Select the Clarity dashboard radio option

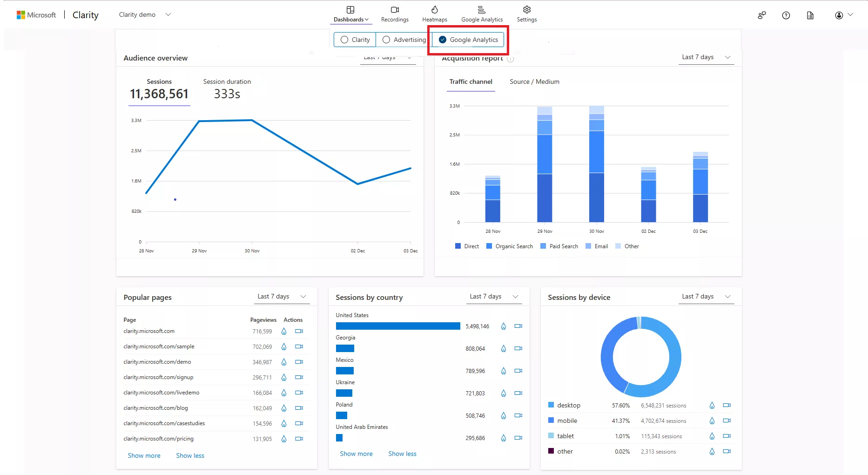point(355,40)
